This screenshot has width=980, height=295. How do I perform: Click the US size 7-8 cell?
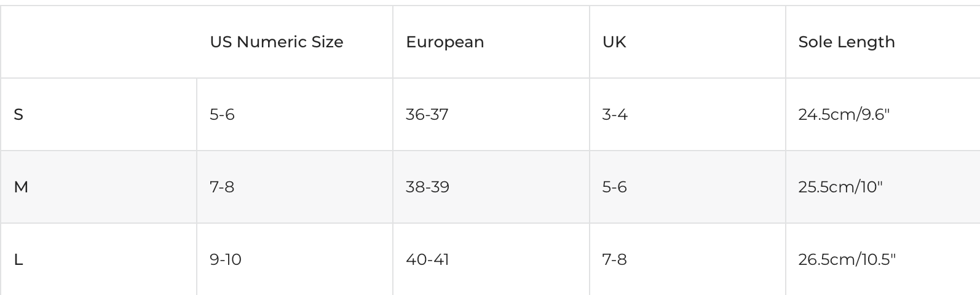click(222, 187)
